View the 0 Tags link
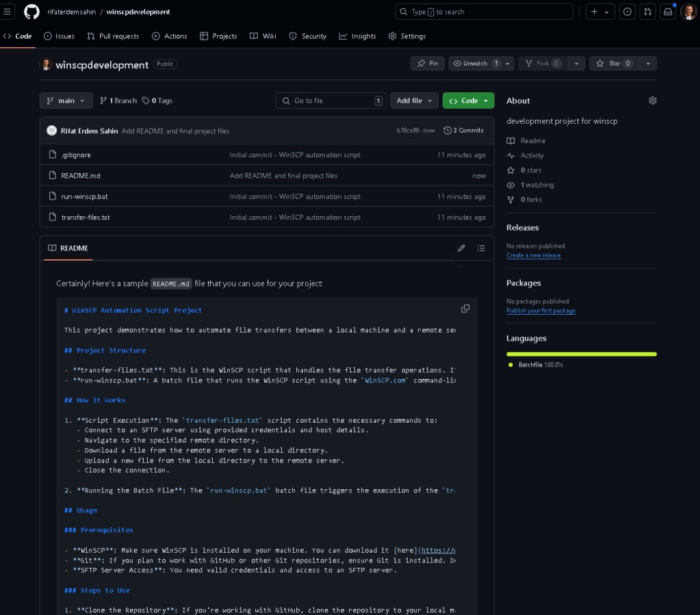 coord(157,101)
